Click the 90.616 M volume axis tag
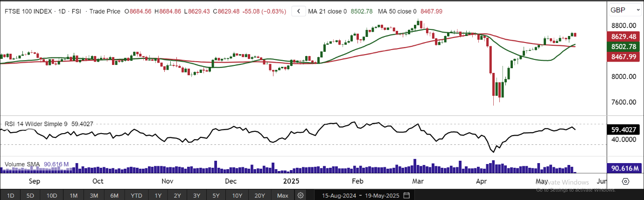This screenshot has width=644, height=200. [625, 168]
